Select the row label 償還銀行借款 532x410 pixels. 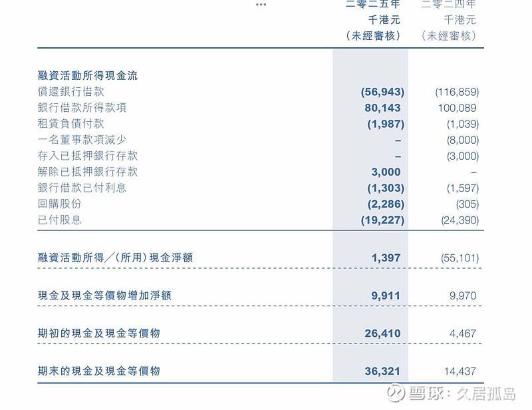pyautogui.click(x=71, y=91)
